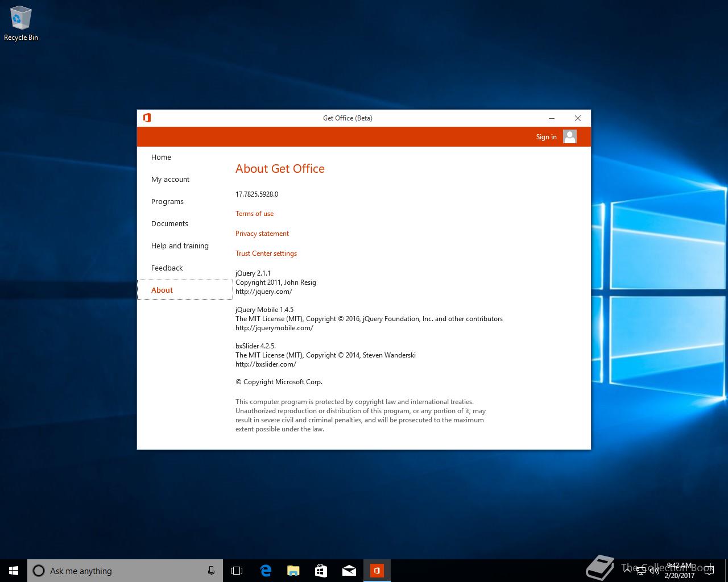Close the Get Office window
Screen dimensions: 728x582
tap(578, 118)
